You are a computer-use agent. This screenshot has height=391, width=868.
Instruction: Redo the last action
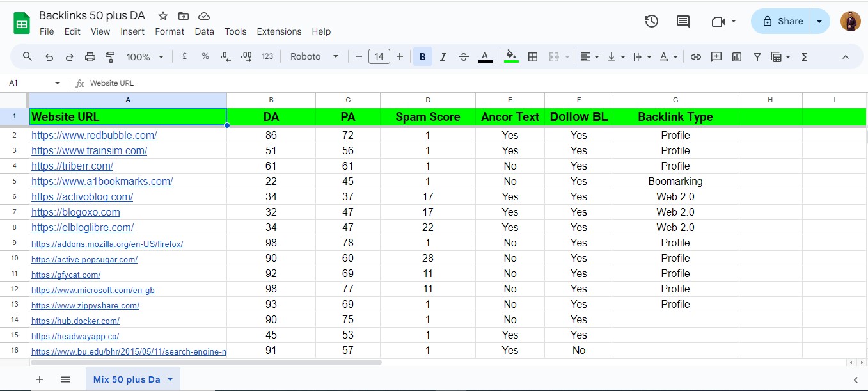70,56
